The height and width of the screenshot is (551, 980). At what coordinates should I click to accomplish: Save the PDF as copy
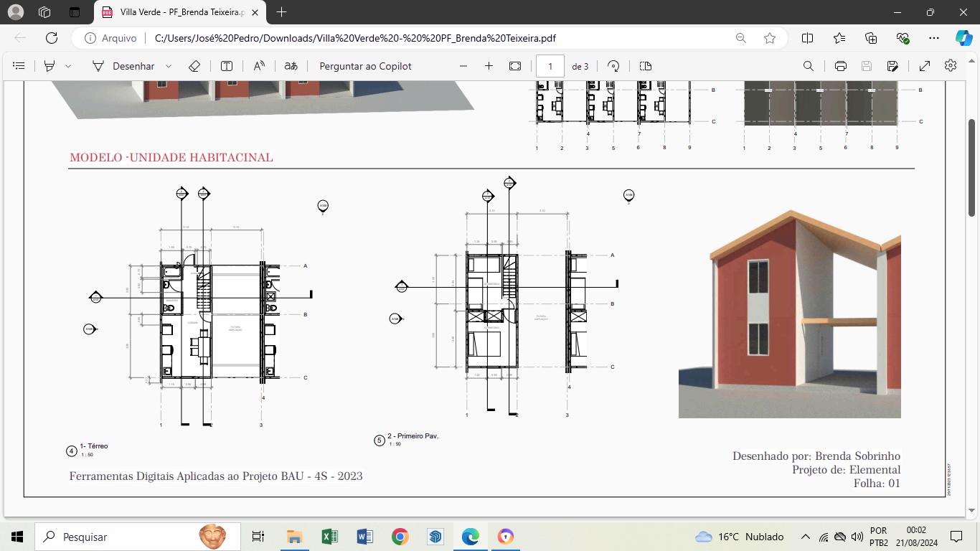(892, 66)
